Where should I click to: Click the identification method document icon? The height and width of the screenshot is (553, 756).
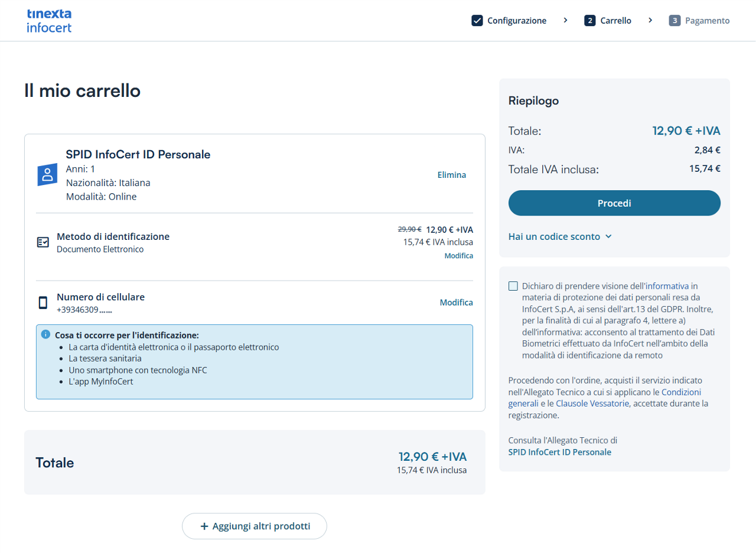coord(43,242)
